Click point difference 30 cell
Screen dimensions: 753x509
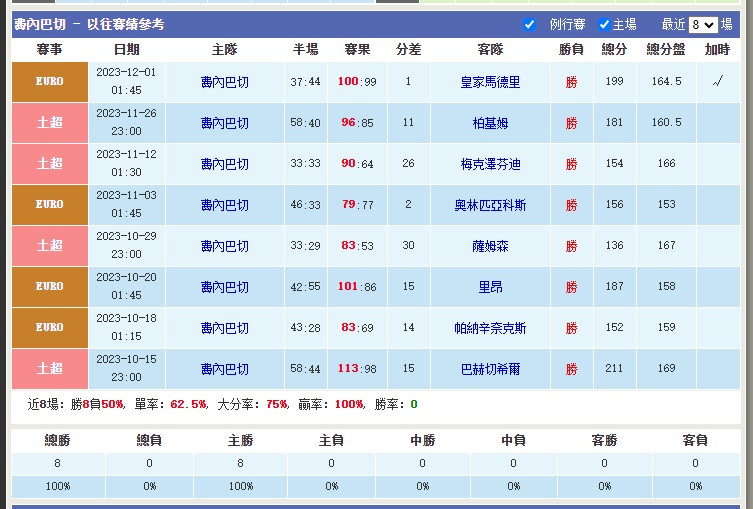(408, 246)
